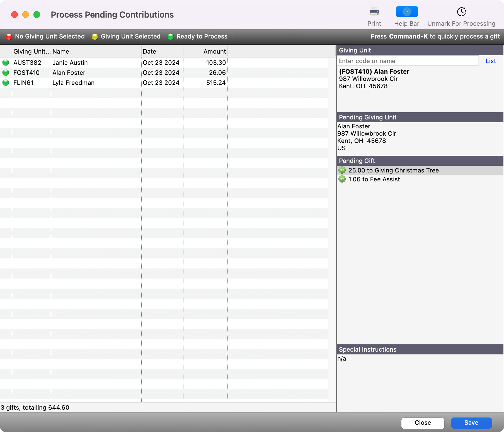Screen dimensions: 504x432
Task: Select the 1.06 to Fee Assist entry
Action: point(374,179)
